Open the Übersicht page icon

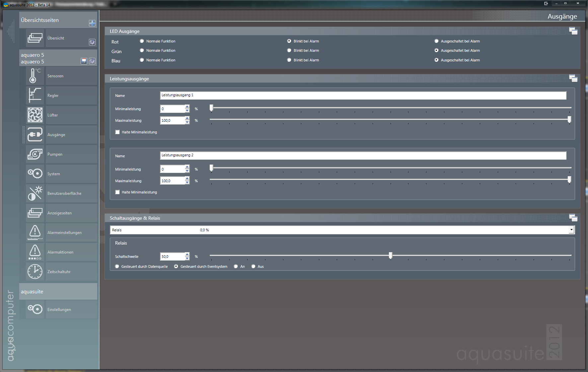35,38
